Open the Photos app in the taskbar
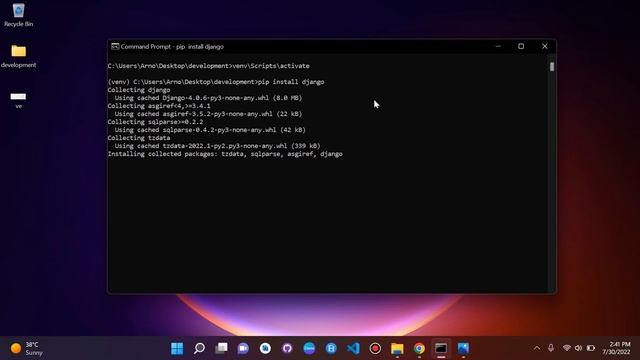The image size is (640, 360). tap(463, 348)
